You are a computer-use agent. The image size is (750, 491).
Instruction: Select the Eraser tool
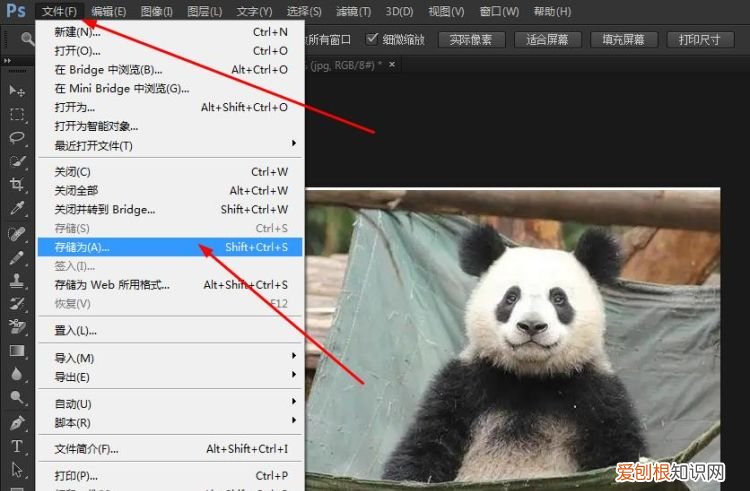point(17,327)
